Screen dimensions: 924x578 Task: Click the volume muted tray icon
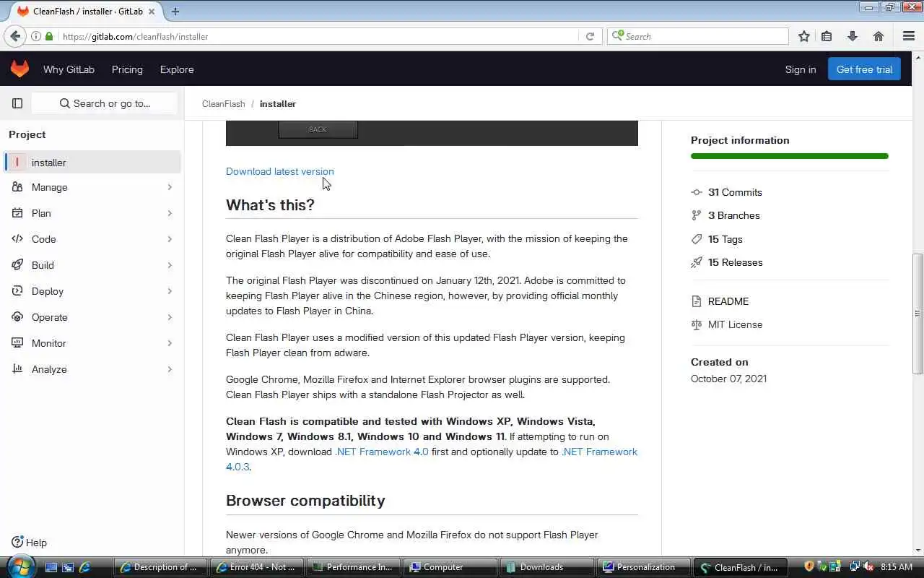pyautogui.click(x=868, y=567)
